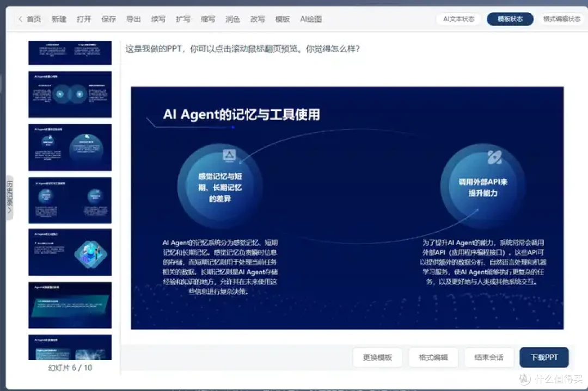Switch to 格式编辑状态 mode
This screenshot has height=391, width=588.
point(562,19)
